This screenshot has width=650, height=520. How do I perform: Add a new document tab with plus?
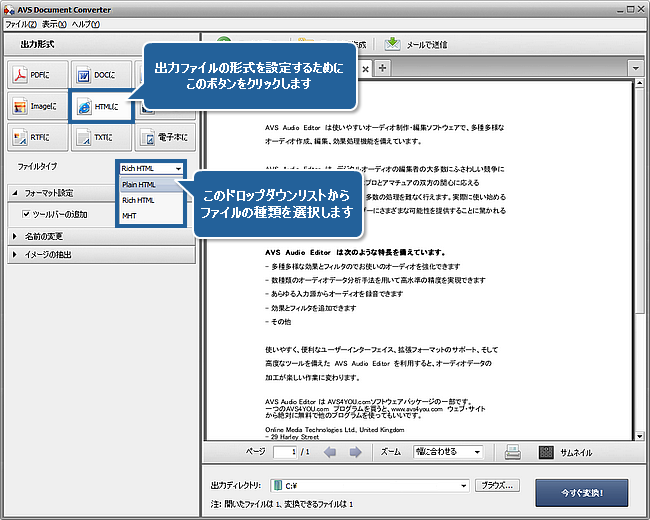(x=383, y=68)
